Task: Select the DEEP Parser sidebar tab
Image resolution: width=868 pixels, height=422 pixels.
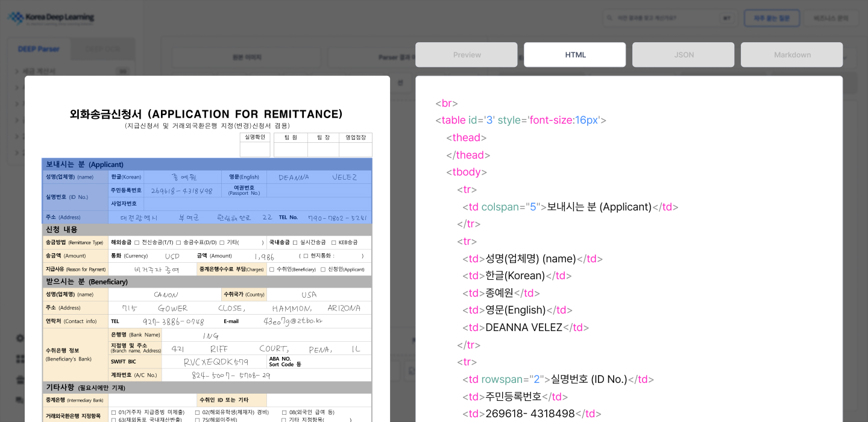Action: tap(39, 49)
